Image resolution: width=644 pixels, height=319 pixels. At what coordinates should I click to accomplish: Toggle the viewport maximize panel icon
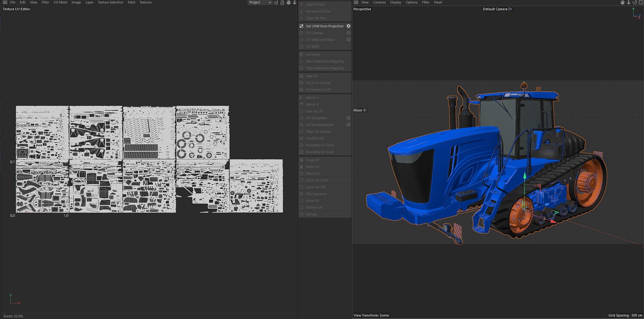[x=641, y=3]
